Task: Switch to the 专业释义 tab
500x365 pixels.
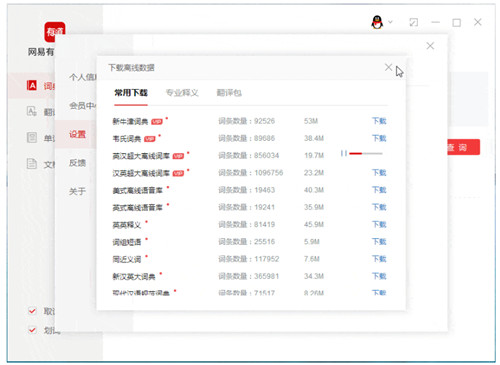Action: click(x=182, y=93)
